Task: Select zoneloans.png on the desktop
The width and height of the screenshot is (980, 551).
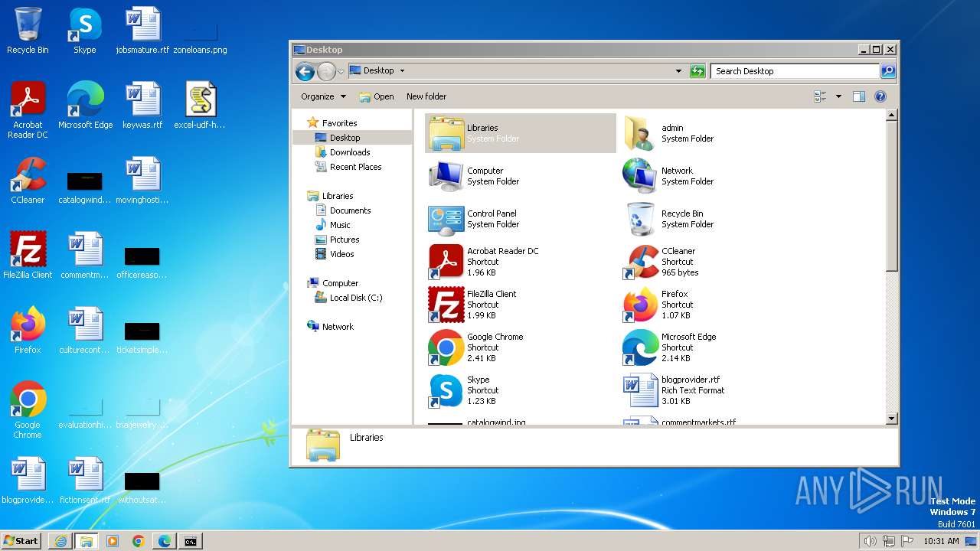Action: tap(201, 37)
